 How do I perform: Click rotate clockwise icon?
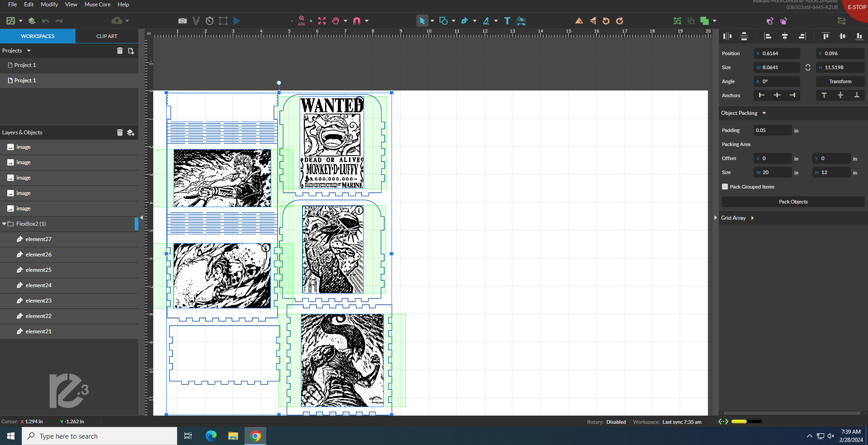coord(620,21)
